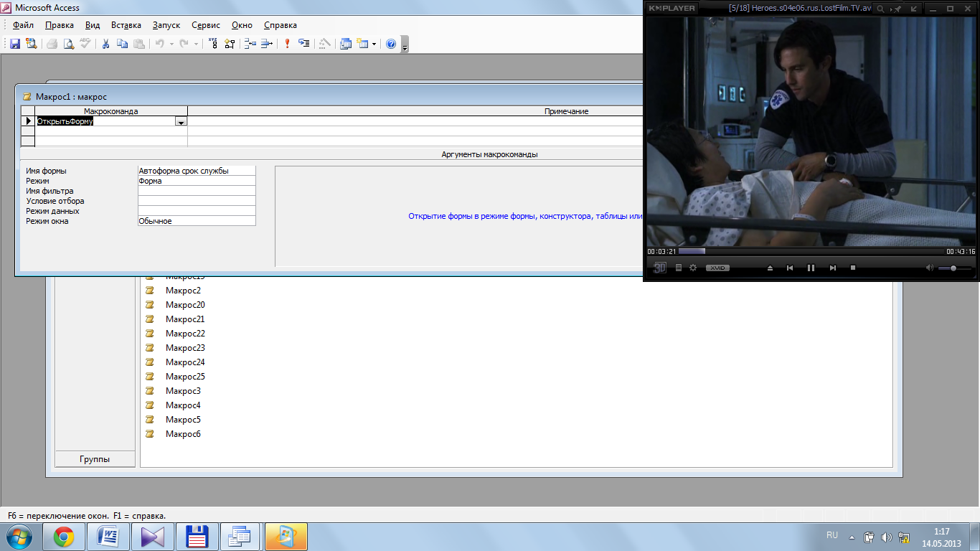Pause playback in KMPlayer
Screen dimensions: 980x551
click(811, 268)
